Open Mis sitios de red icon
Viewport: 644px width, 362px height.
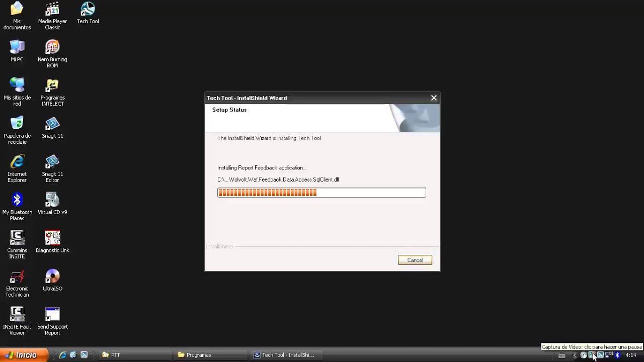pos(17,92)
